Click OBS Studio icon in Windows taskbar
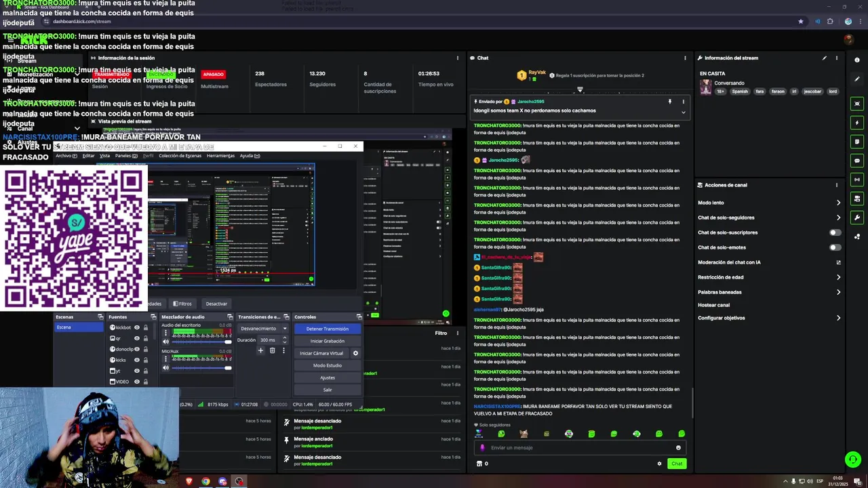The width and height of the screenshot is (868, 488). tap(239, 482)
